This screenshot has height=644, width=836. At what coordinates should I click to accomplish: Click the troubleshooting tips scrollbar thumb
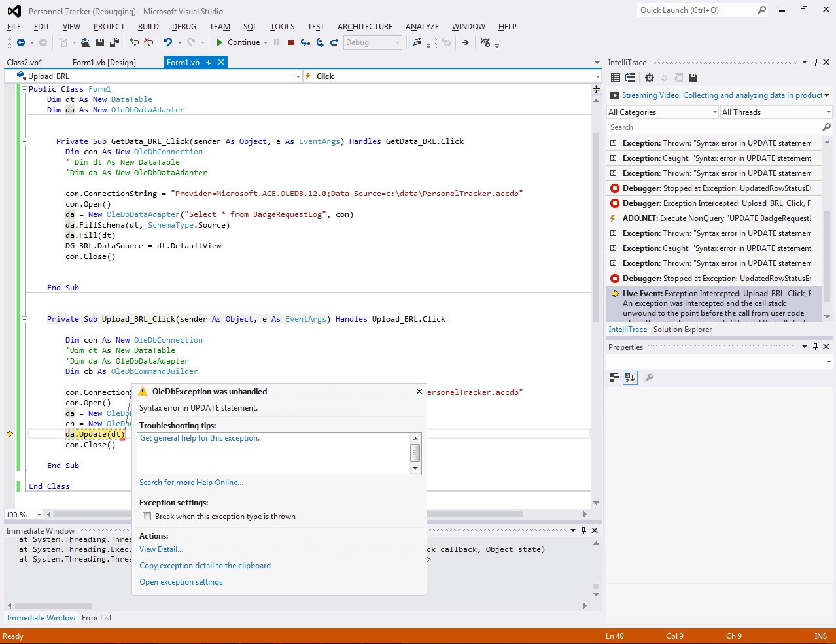tap(415, 452)
